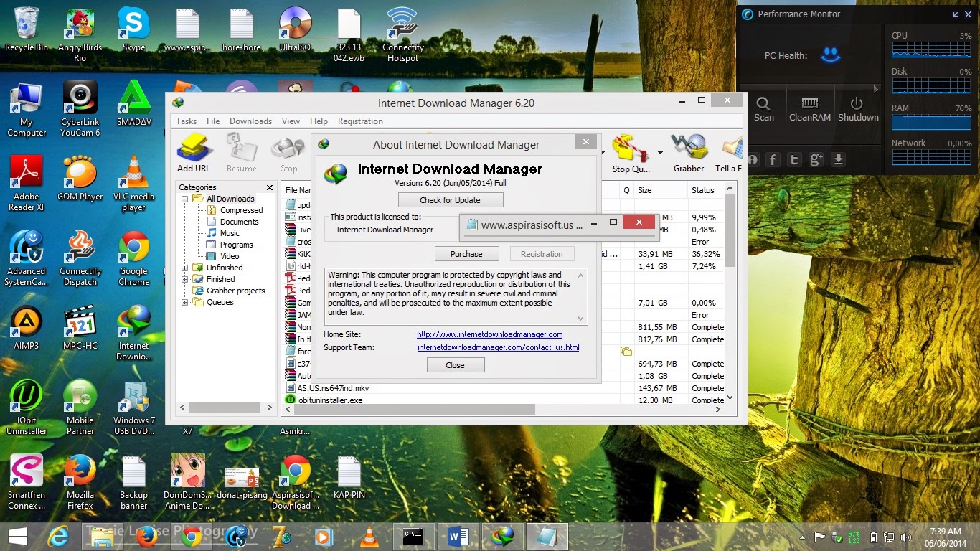Click the Resume toolbar icon in IDM
The image size is (980, 551).
pos(242,154)
